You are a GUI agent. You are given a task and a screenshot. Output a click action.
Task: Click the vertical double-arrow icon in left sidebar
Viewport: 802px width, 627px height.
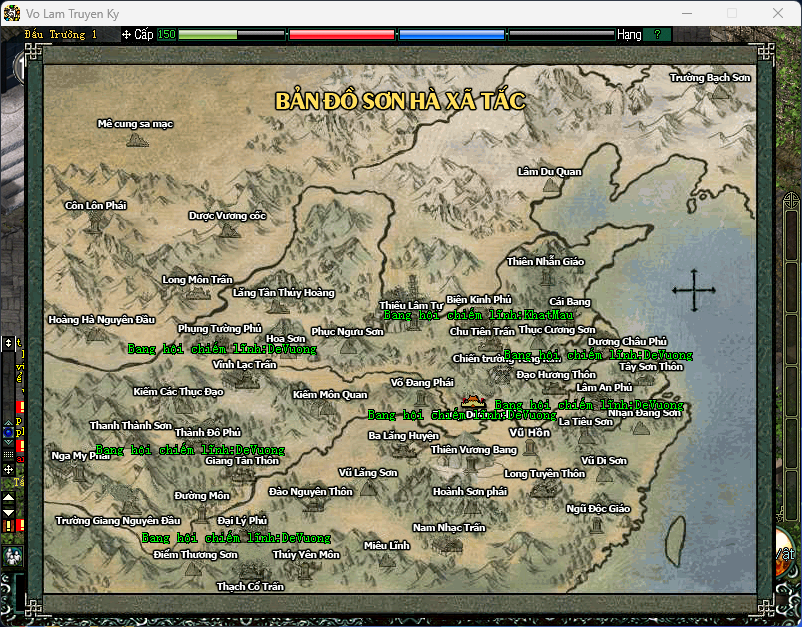(x=8, y=343)
